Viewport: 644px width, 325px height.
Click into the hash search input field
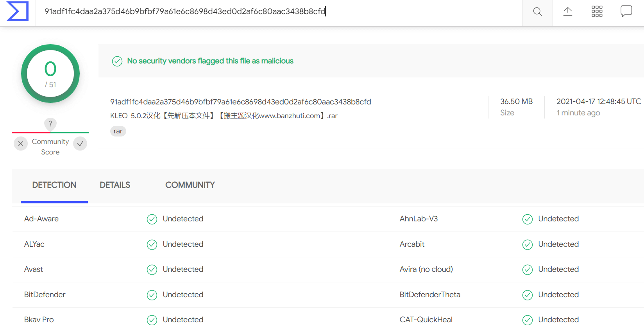point(279,12)
